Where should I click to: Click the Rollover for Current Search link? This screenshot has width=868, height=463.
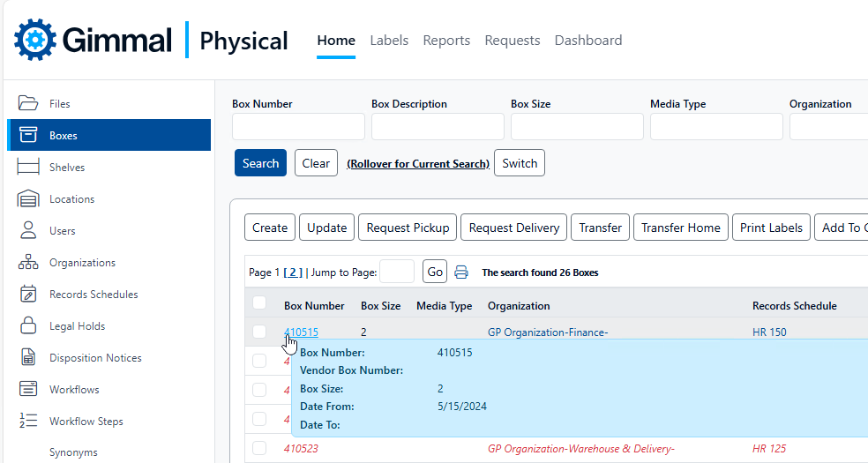[x=418, y=164]
